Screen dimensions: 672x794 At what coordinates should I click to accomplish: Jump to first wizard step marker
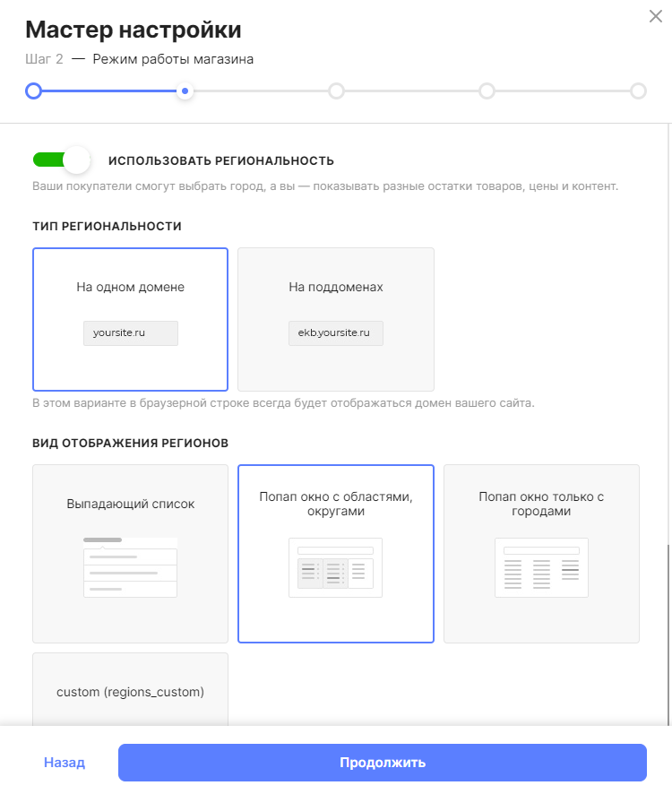pos(33,91)
